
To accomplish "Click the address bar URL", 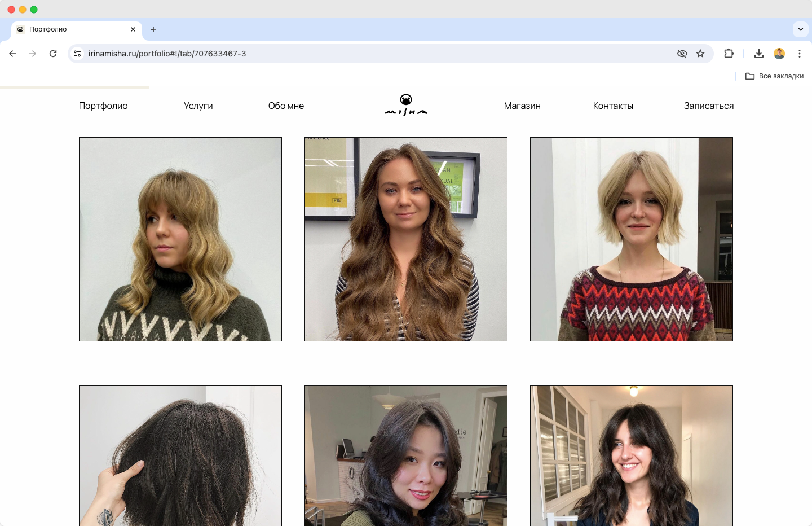I will (167, 54).
